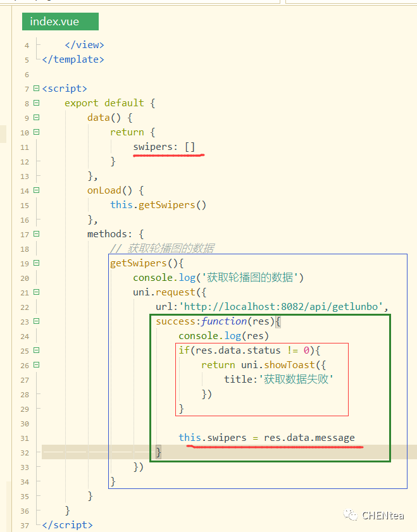Fold the uni.request call on line 21
The height and width of the screenshot is (532, 417).
click(x=36, y=292)
